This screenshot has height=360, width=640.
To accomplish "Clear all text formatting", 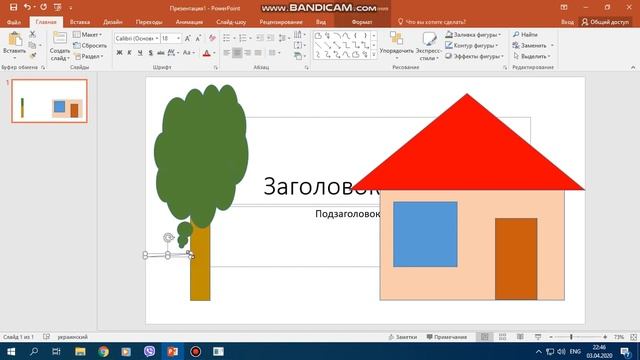I will pyautogui.click(x=212, y=38).
